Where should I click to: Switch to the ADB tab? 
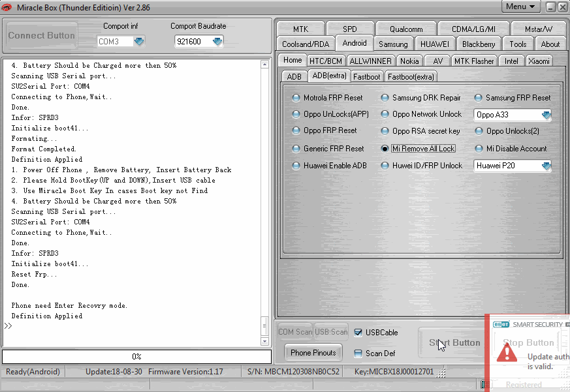[294, 77]
